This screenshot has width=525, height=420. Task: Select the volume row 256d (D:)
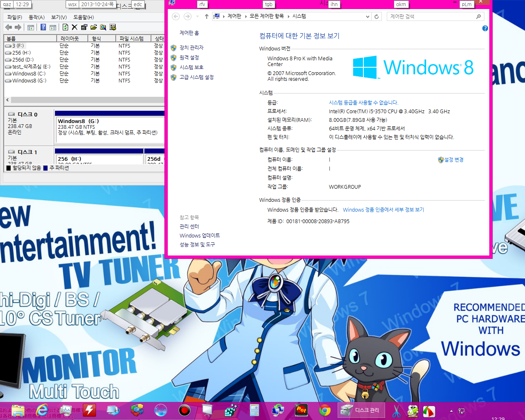click(84, 60)
